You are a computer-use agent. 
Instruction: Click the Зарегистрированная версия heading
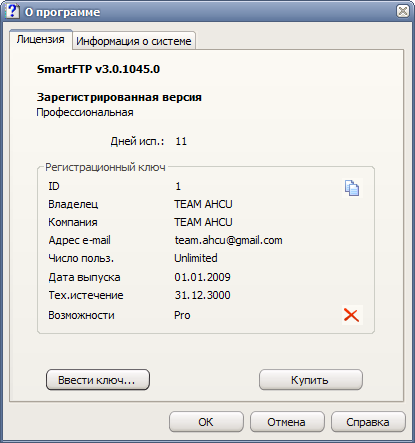pos(119,97)
